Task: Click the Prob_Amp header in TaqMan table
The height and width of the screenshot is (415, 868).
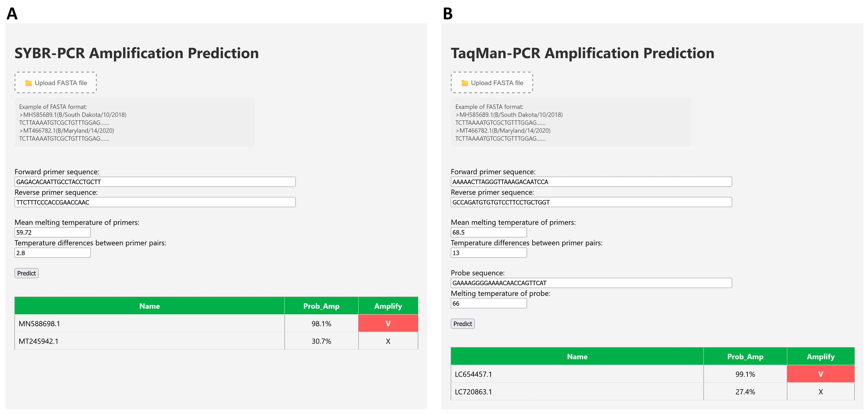Action: coord(745,356)
